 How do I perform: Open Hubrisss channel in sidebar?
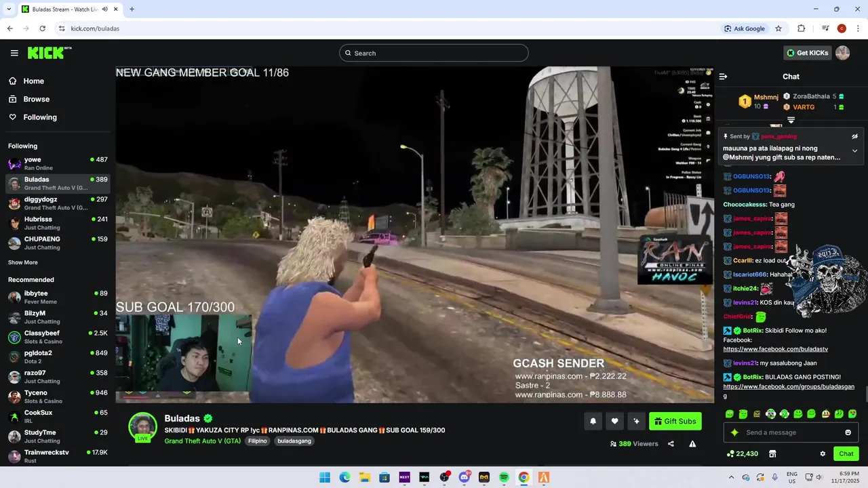pyautogui.click(x=58, y=223)
